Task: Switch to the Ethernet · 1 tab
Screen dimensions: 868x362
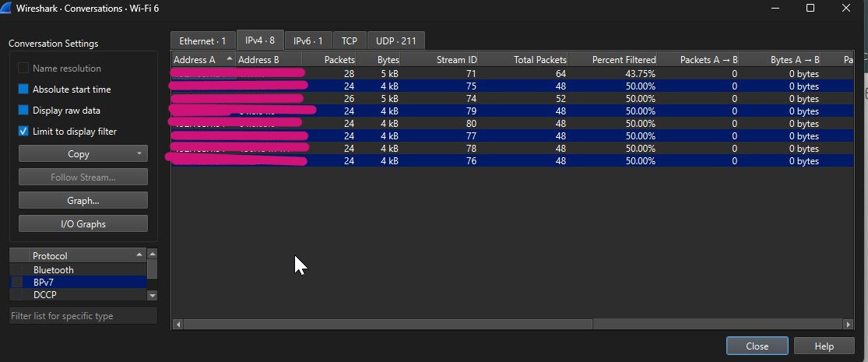Action: click(202, 41)
